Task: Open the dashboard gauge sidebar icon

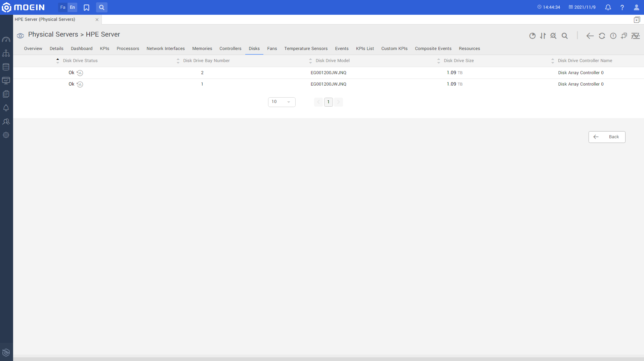Action: (6, 40)
